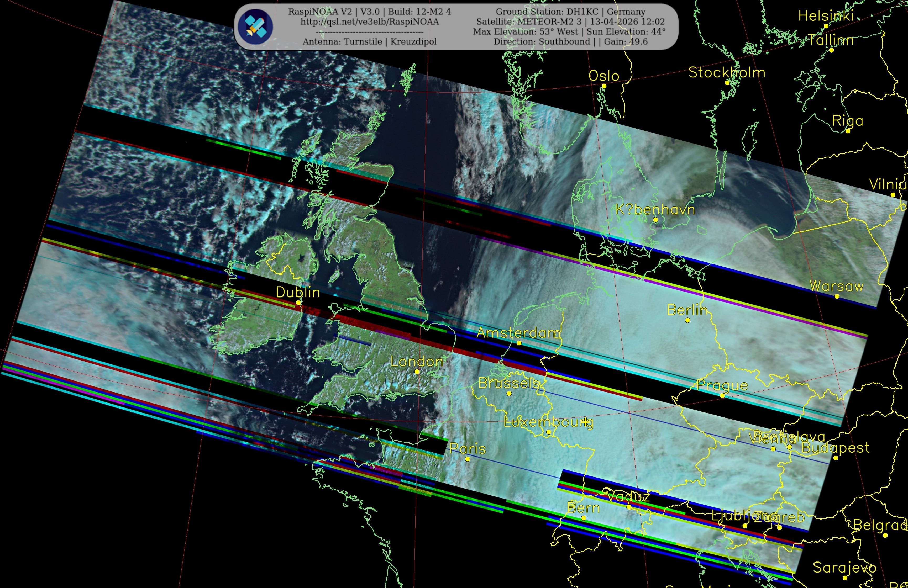Click the Satellite METEOR-M2 3 info line
This screenshot has height=588, width=908.
pos(570,22)
